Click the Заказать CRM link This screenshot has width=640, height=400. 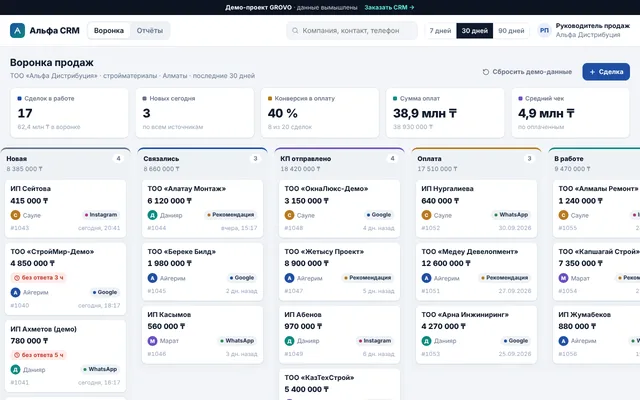(389, 7)
